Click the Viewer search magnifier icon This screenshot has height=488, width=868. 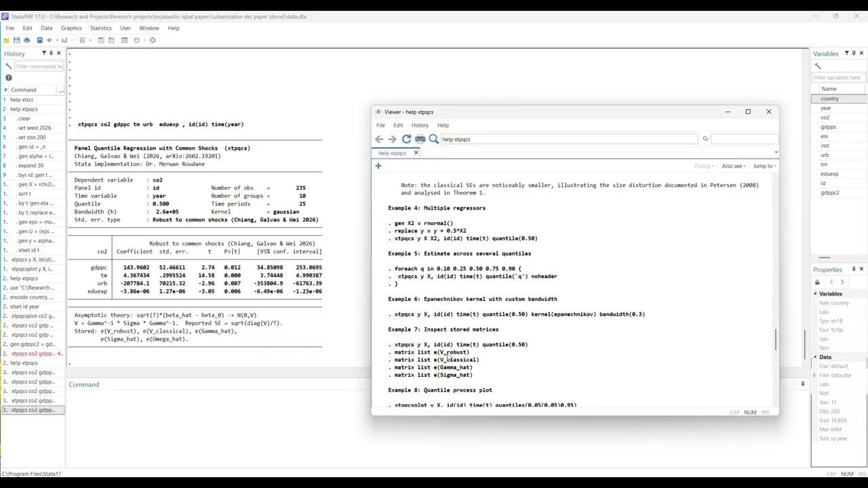coord(434,139)
